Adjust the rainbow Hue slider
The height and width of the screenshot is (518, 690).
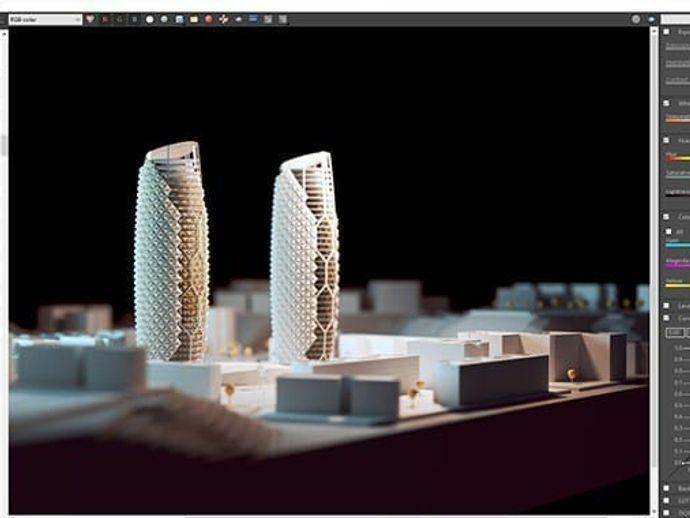click(678, 158)
